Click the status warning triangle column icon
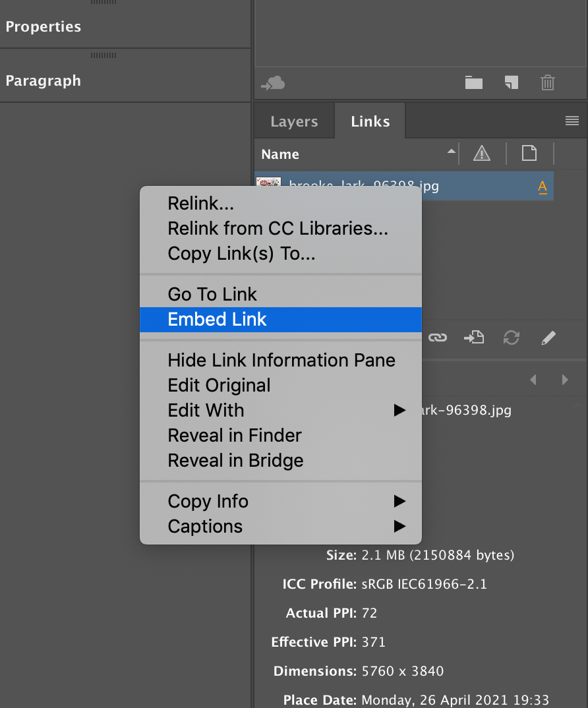The height and width of the screenshot is (708, 588). pyautogui.click(x=482, y=154)
